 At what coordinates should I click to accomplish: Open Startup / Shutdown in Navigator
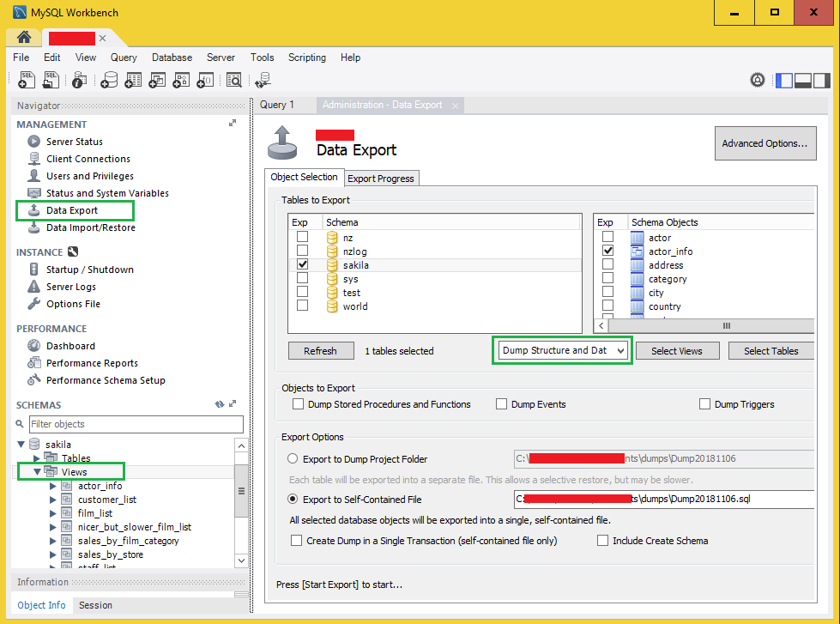click(89, 270)
